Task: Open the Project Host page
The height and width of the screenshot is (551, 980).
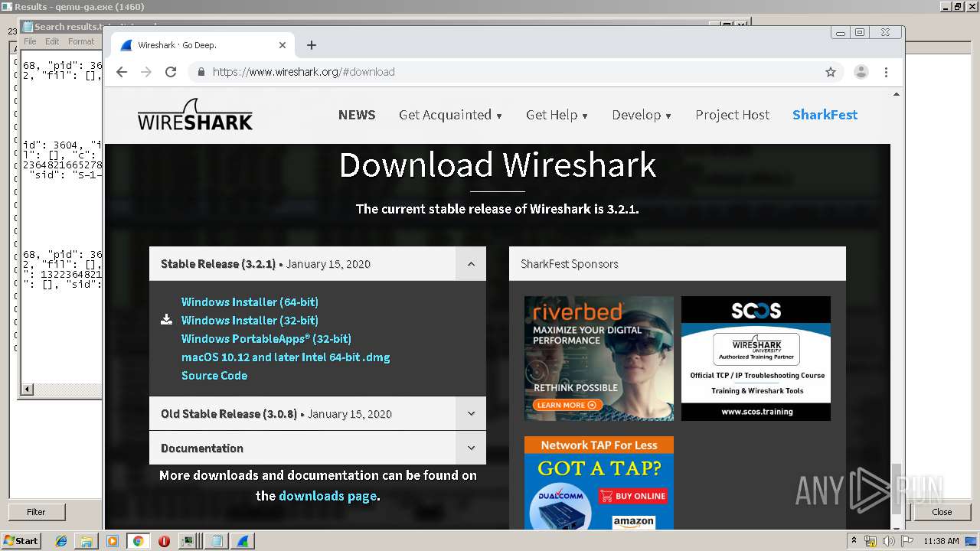Action: coord(733,115)
